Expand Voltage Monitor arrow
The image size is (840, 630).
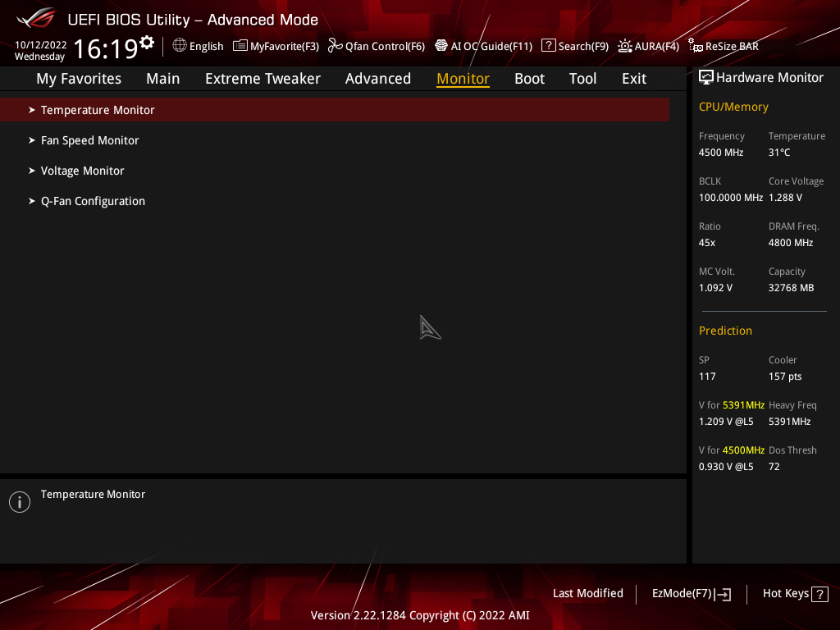(32, 171)
